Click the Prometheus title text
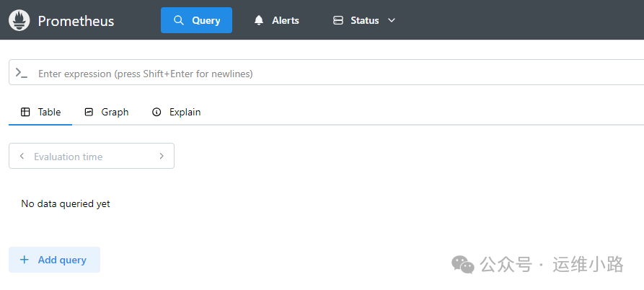The width and height of the screenshot is (644, 290). [x=76, y=21]
